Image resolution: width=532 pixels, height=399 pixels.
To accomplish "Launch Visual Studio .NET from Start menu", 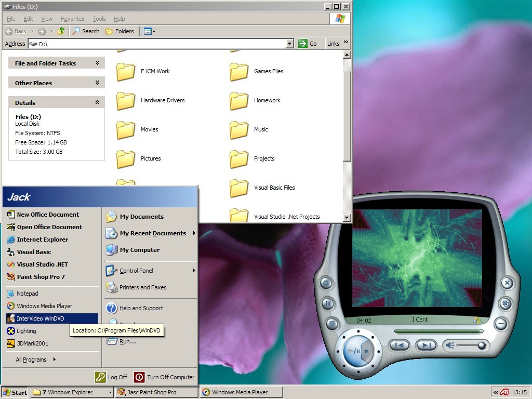I will pos(52,264).
